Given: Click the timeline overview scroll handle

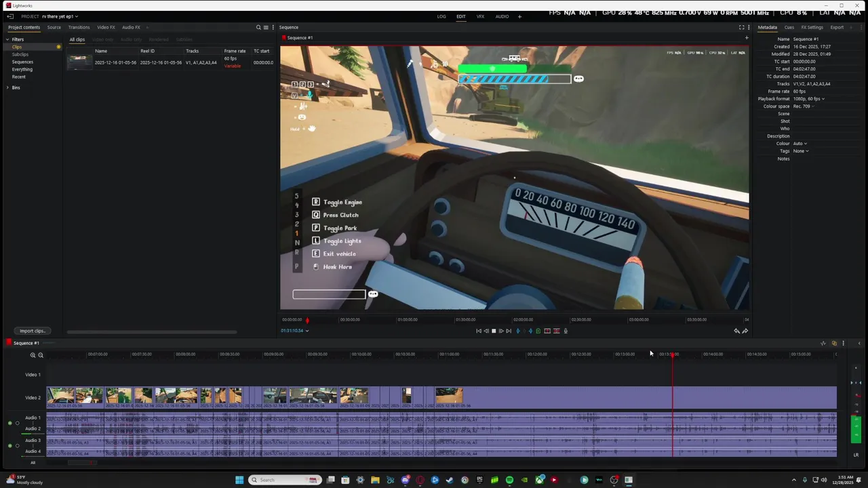Looking at the screenshot, I should click(82, 463).
